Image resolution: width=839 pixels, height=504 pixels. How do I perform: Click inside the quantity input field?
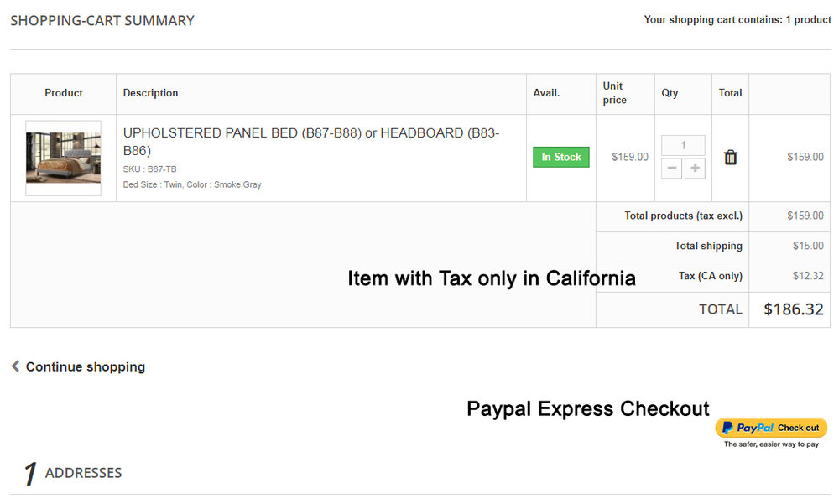[682, 144]
